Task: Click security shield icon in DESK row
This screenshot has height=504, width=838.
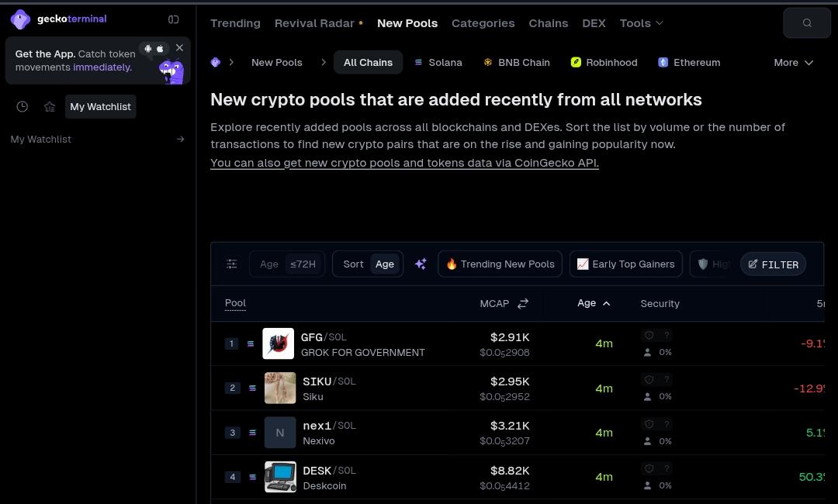Action: tap(649, 468)
